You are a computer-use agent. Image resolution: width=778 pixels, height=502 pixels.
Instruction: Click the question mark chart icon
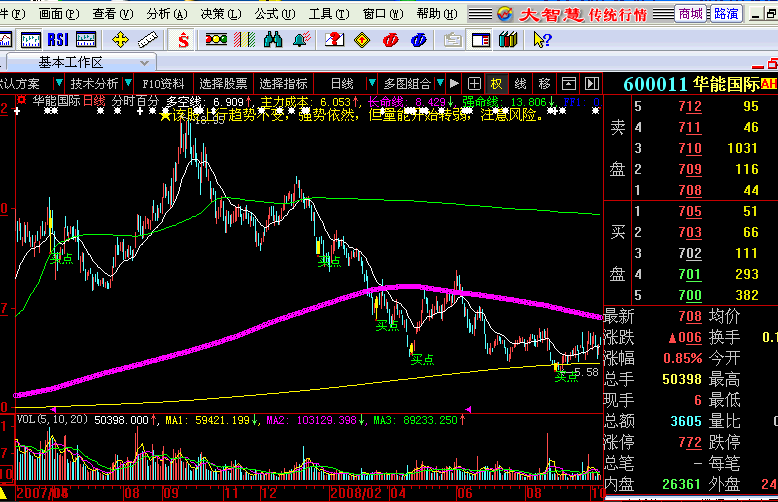[x=334, y=40]
